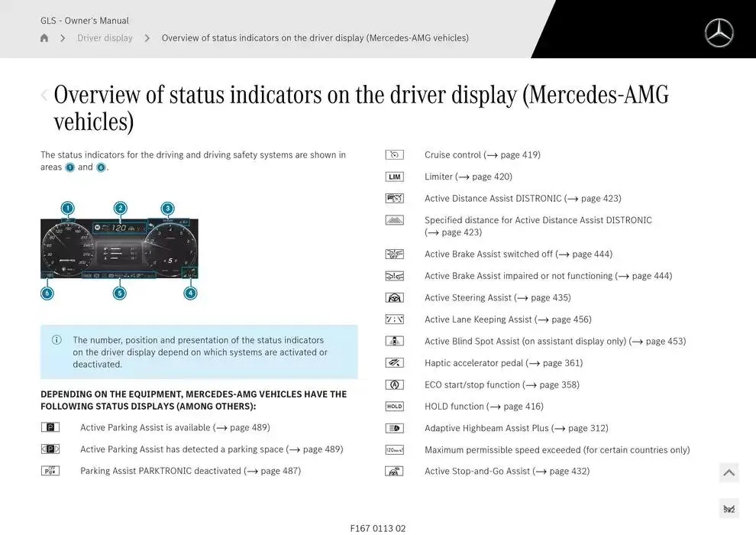Click the specified distance DISTRONIC icon
The image size is (756, 535).
(x=394, y=220)
